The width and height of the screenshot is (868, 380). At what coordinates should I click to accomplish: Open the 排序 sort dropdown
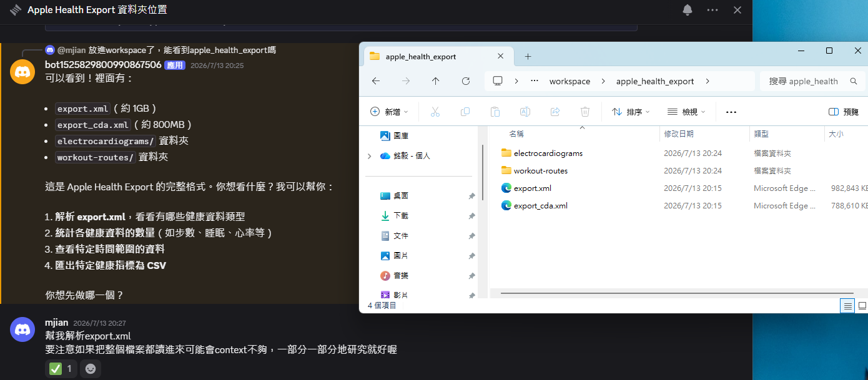(631, 112)
